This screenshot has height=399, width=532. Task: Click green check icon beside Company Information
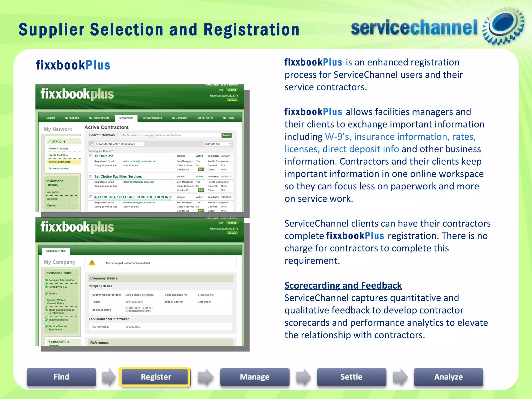(46, 280)
